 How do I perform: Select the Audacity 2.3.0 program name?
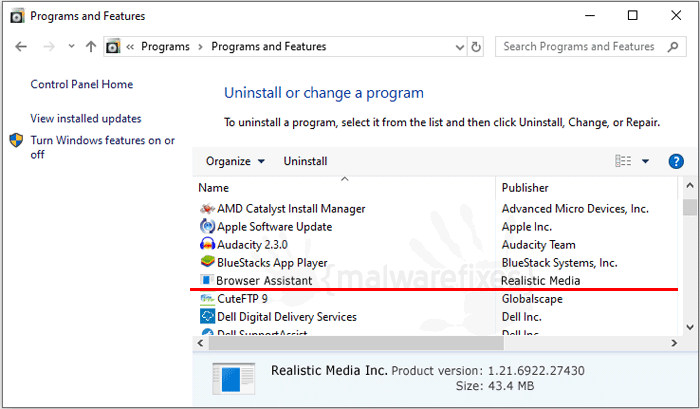tap(252, 245)
